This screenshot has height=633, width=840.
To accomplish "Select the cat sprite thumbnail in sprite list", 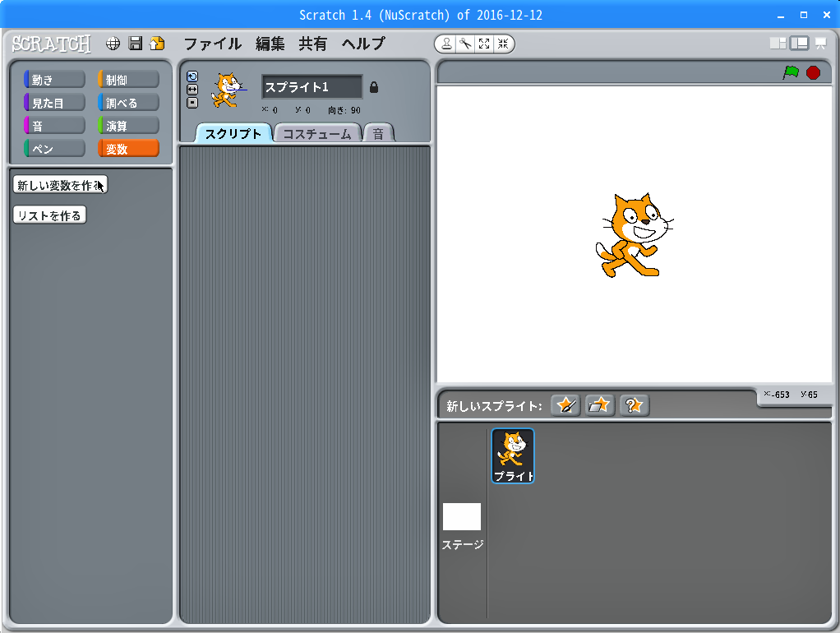I will [x=513, y=455].
